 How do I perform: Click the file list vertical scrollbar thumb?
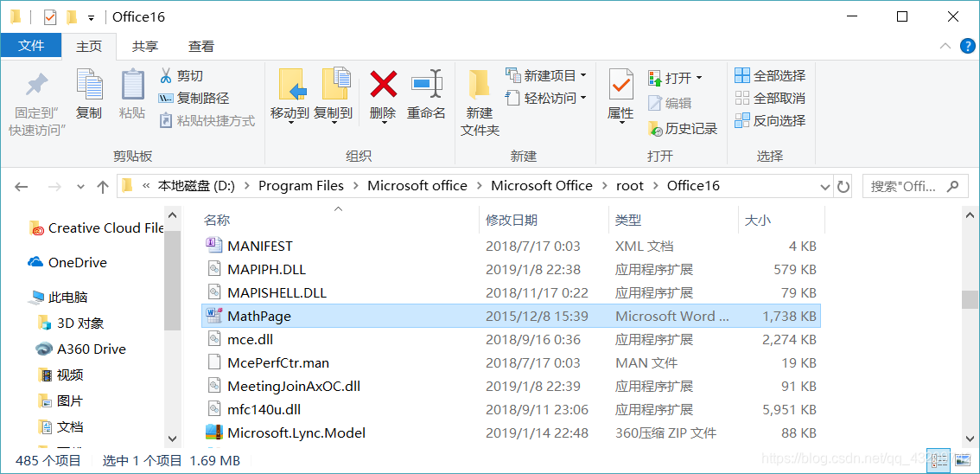(x=970, y=299)
